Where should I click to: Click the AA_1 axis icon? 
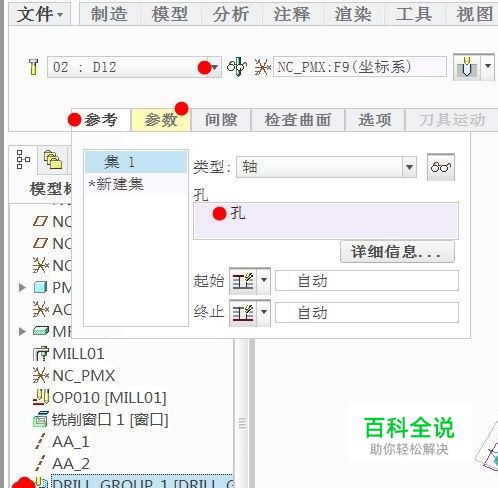pyautogui.click(x=40, y=441)
